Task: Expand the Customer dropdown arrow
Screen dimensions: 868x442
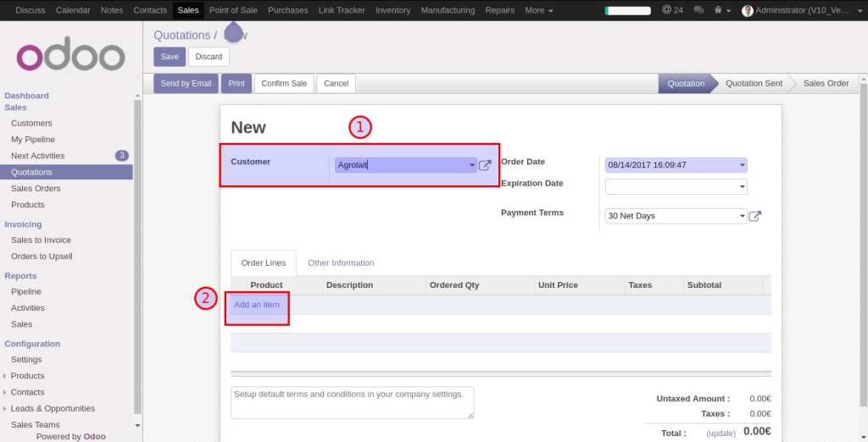Action: click(472, 166)
